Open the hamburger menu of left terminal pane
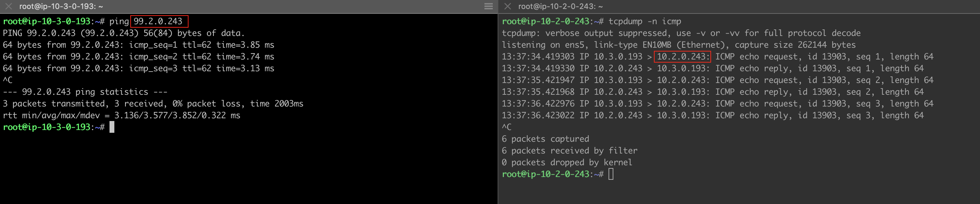 (x=489, y=7)
